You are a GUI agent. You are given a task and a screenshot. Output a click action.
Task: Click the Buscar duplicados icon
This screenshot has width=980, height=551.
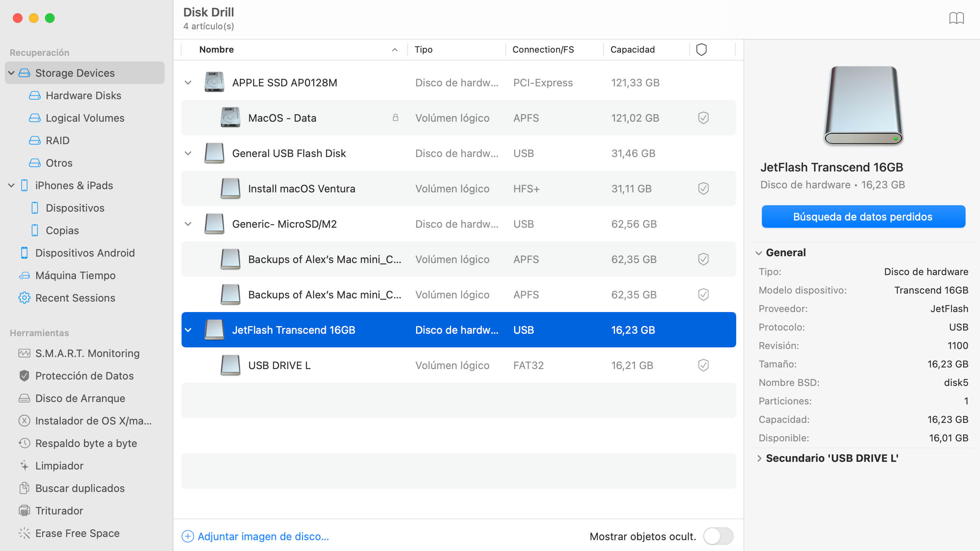click(24, 488)
